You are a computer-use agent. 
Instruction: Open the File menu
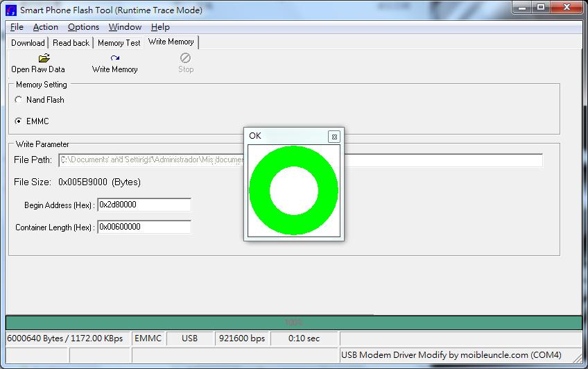coord(17,27)
